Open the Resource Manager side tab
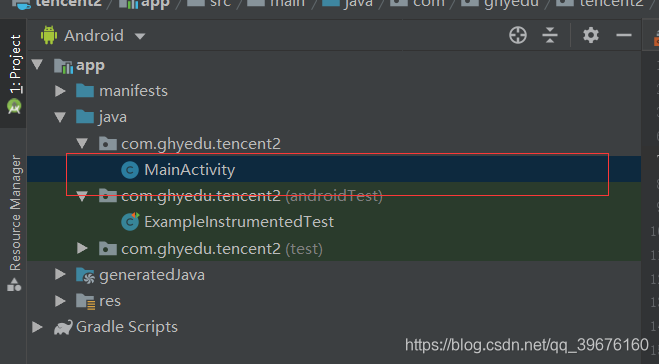659x364 pixels. (x=14, y=223)
